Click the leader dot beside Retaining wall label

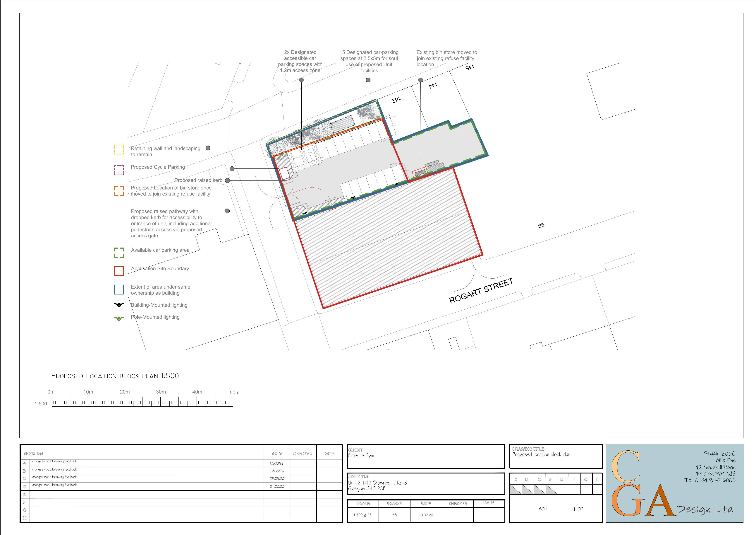[208, 148]
